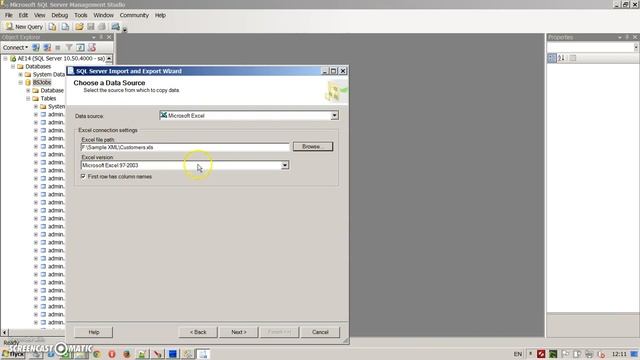The width and height of the screenshot is (640, 360).
Task: Open the Tools menu
Action: (x=81, y=15)
